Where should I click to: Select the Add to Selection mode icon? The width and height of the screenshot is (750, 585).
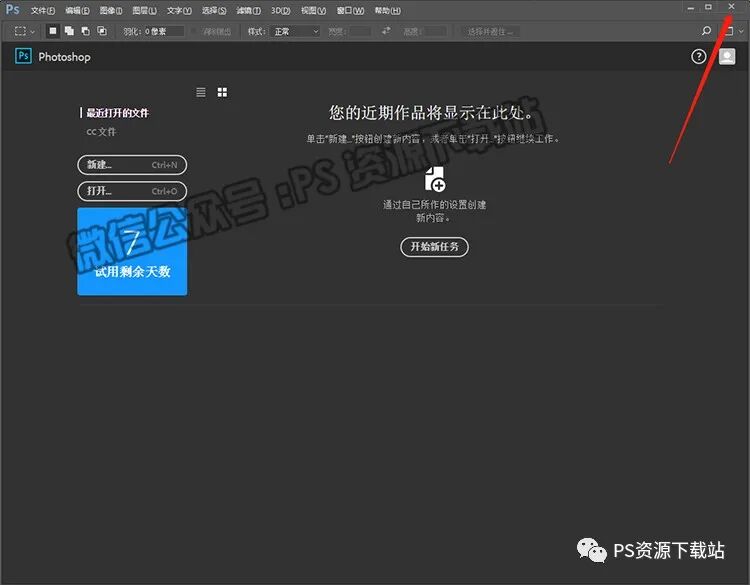point(69,31)
